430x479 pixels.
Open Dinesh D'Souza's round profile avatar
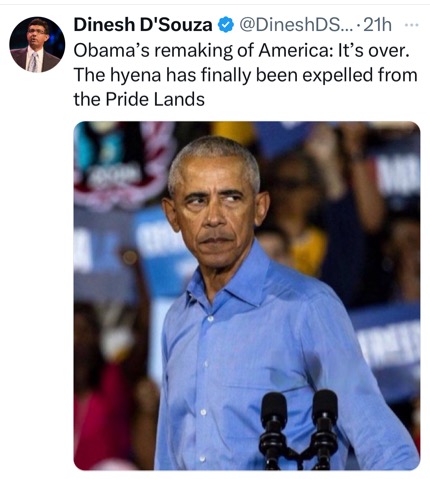click(x=37, y=44)
